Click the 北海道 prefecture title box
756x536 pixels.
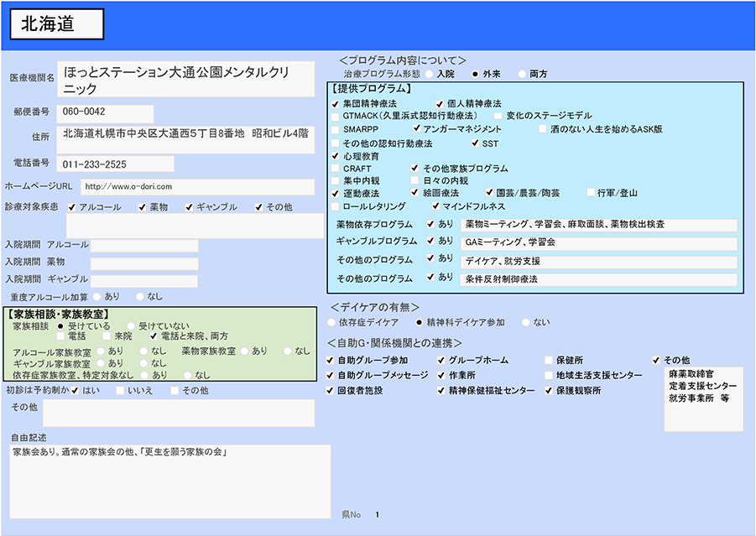[57, 24]
